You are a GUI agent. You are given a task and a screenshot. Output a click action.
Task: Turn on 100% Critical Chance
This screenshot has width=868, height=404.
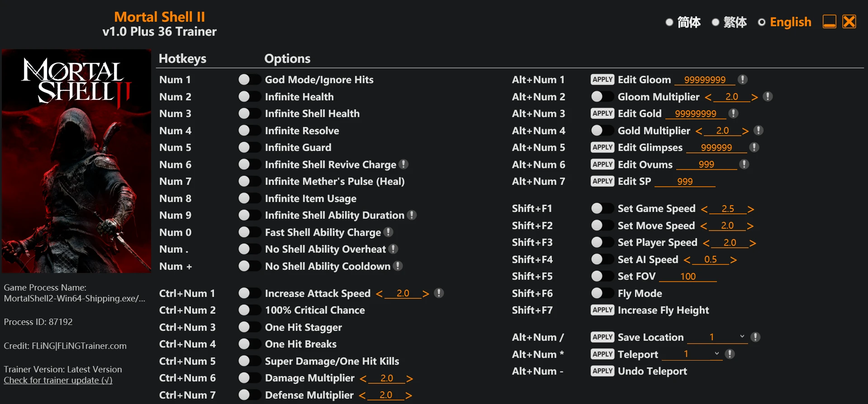[249, 310]
